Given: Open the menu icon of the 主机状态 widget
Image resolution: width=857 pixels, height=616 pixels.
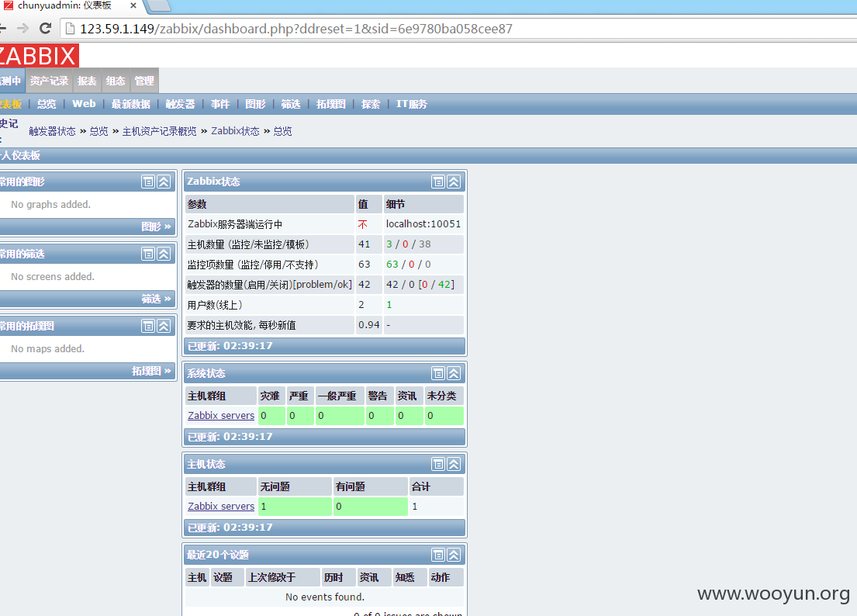Looking at the screenshot, I should pyautogui.click(x=438, y=464).
